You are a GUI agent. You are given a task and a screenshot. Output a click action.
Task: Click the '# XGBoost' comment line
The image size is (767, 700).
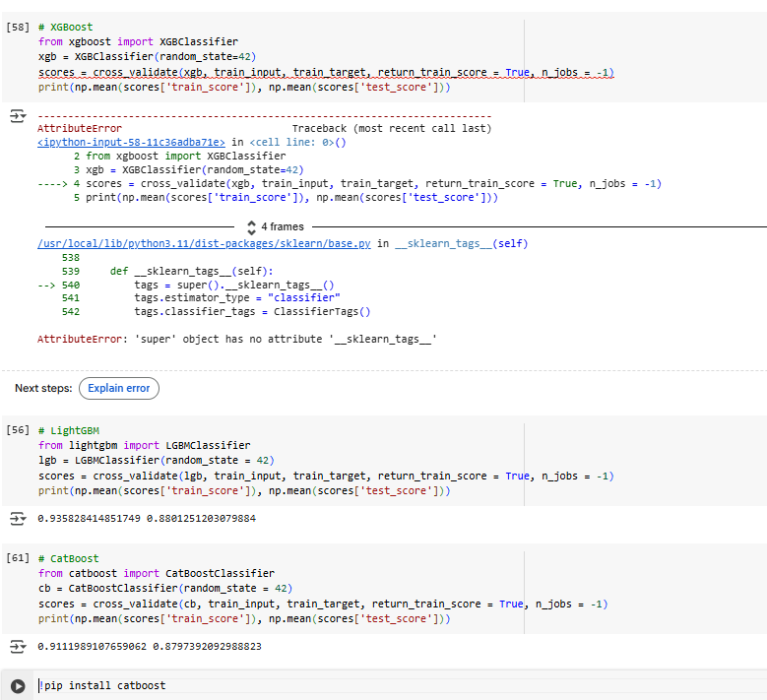(x=66, y=27)
